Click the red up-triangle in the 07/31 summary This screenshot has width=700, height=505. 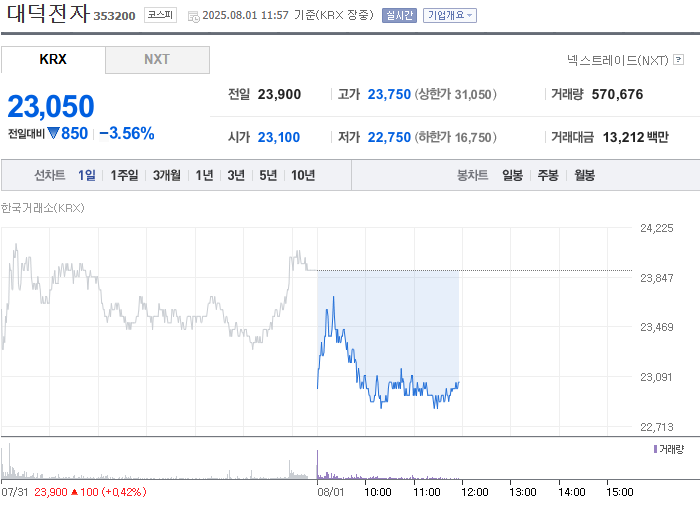tap(75, 492)
